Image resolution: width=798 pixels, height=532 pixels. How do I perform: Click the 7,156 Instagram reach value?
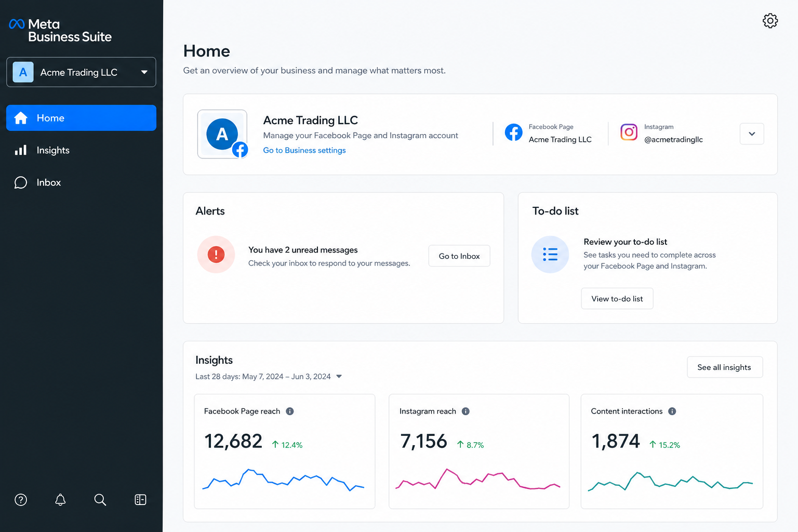[x=423, y=441]
